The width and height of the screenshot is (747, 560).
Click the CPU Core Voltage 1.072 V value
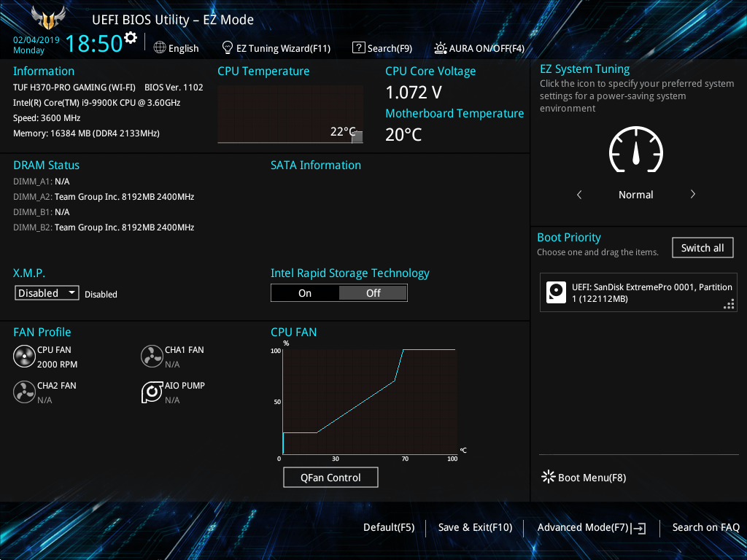414,93
